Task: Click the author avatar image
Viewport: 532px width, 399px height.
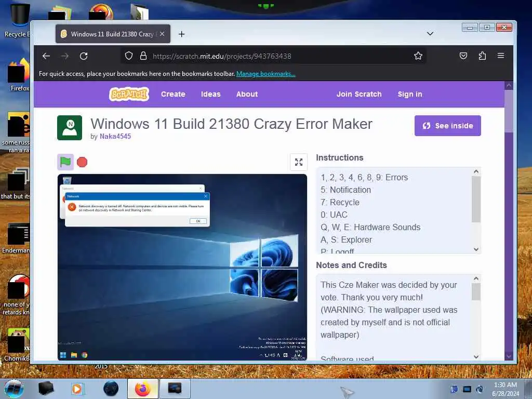Action: (70, 128)
